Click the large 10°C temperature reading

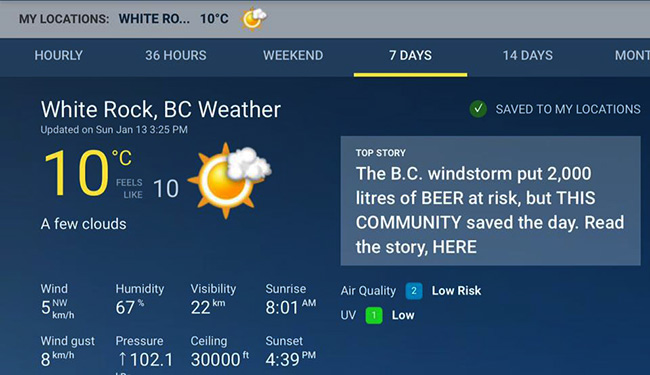coord(88,173)
